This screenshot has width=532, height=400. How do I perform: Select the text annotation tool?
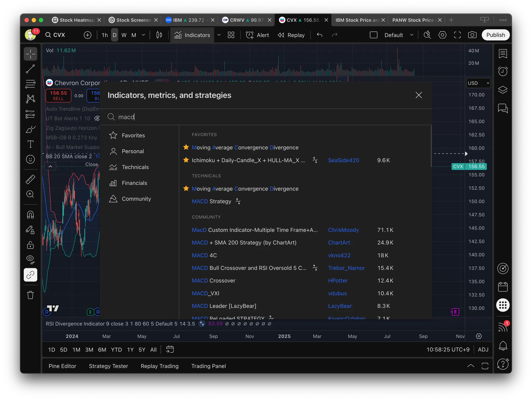point(30,144)
